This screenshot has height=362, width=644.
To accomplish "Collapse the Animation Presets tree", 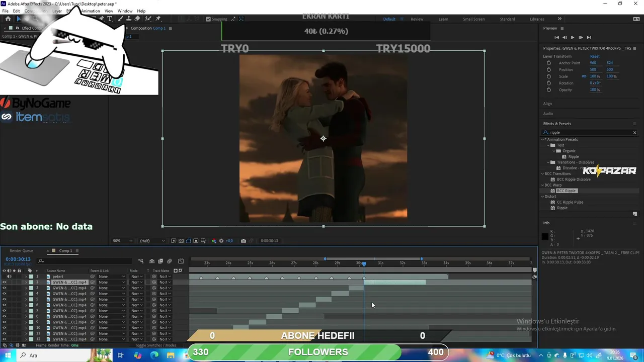I will pos(543,139).
